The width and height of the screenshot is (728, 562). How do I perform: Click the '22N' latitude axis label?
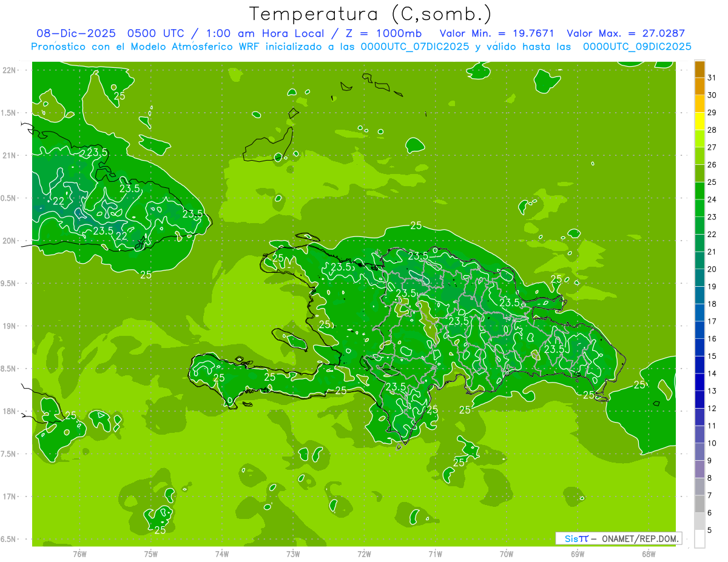pyautogui.click(x=10, y=70)
